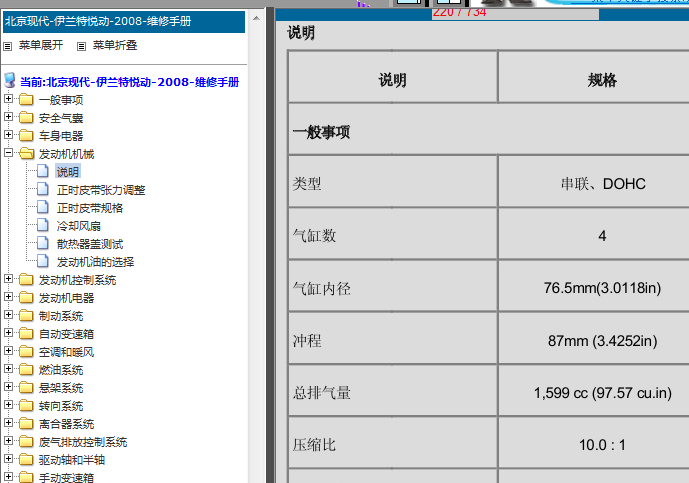Collapse the 发动机机械 tree node
Screen dimensions: 689x483
point(8,153)
